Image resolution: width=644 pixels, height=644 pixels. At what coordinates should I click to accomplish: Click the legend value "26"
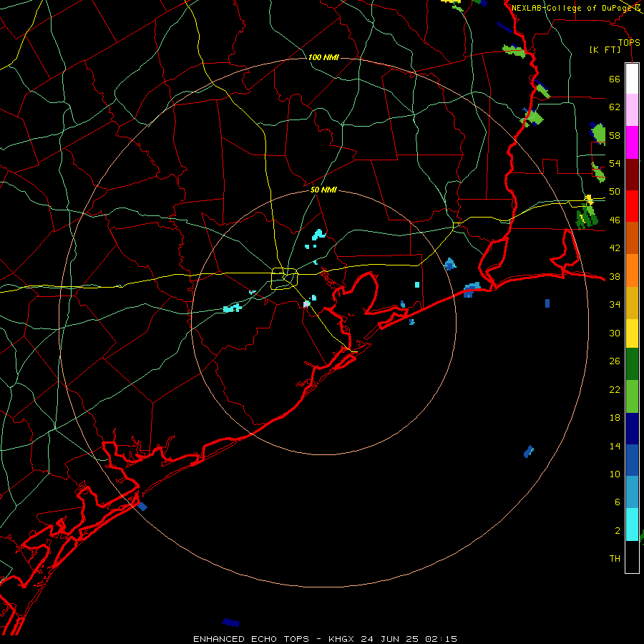click(615, 361)
